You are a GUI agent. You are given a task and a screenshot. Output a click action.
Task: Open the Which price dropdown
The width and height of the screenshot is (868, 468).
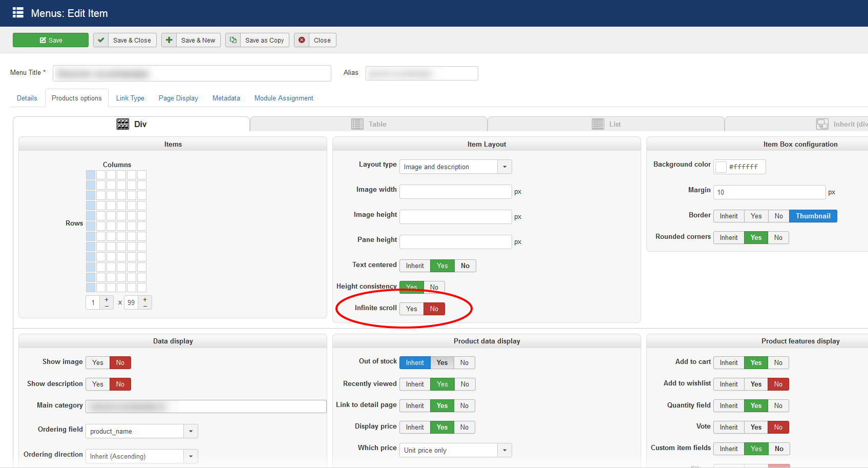coord(456,450)
